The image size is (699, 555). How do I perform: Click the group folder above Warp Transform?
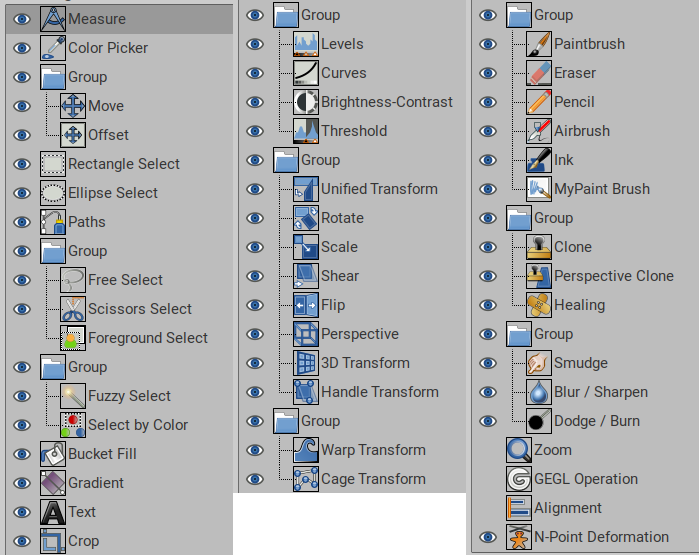tap(286, 421)
